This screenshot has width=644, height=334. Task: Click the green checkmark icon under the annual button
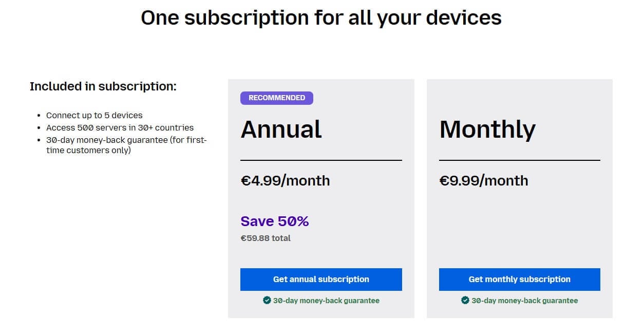(x=266, y=300)
